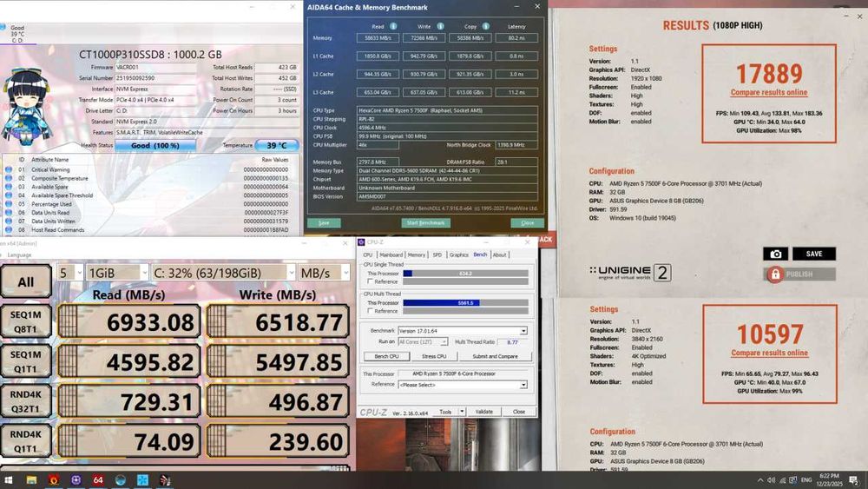Click Bench CPU button in CPU-Z
The image size is (868, 489).
tap(386, 356)
